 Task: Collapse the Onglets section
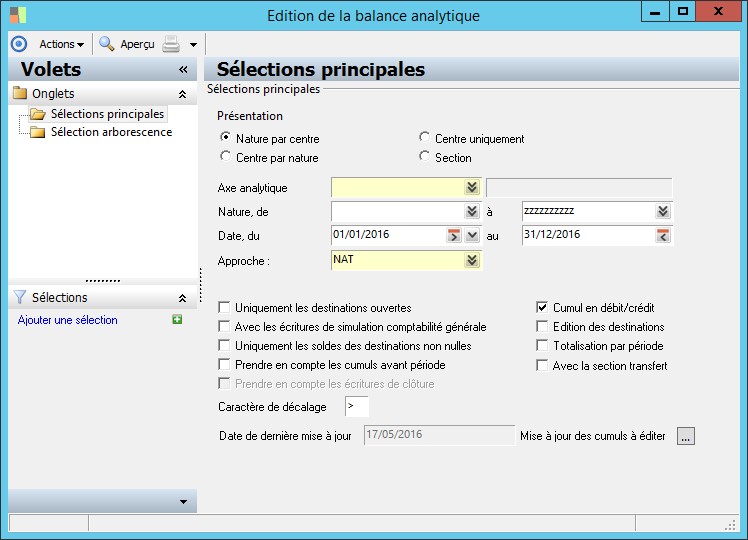(x=182, y=94)
